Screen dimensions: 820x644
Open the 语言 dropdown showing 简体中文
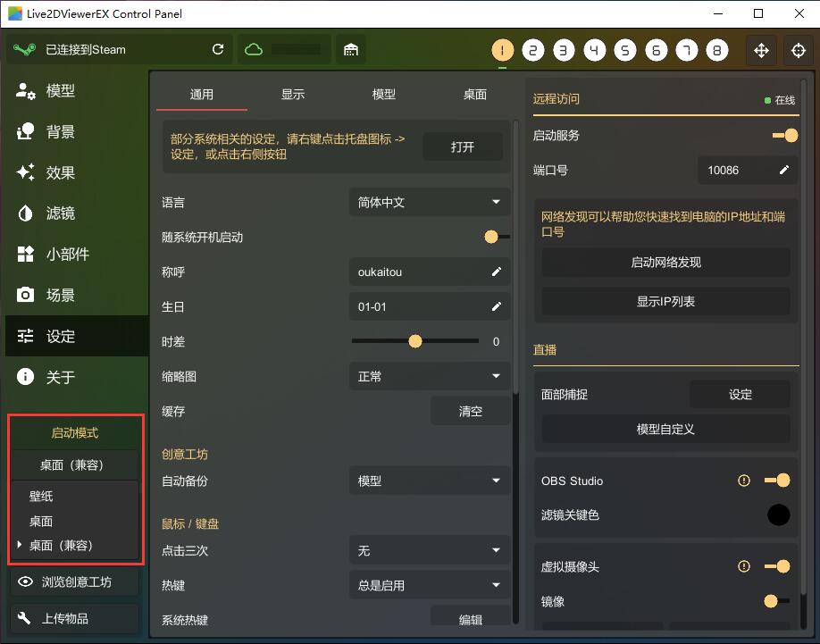430,202
